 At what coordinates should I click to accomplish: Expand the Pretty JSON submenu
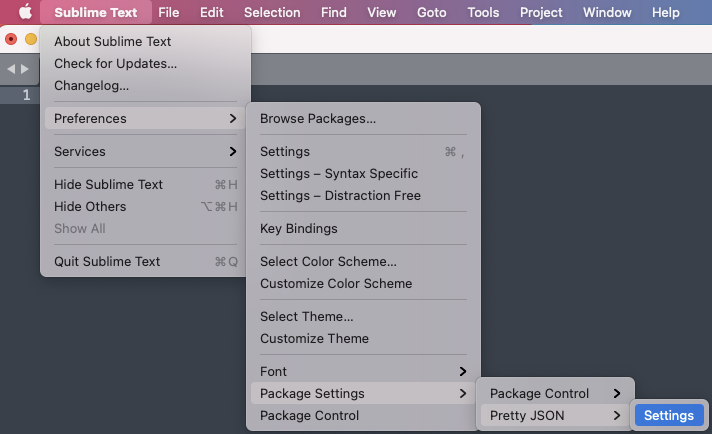555,415
